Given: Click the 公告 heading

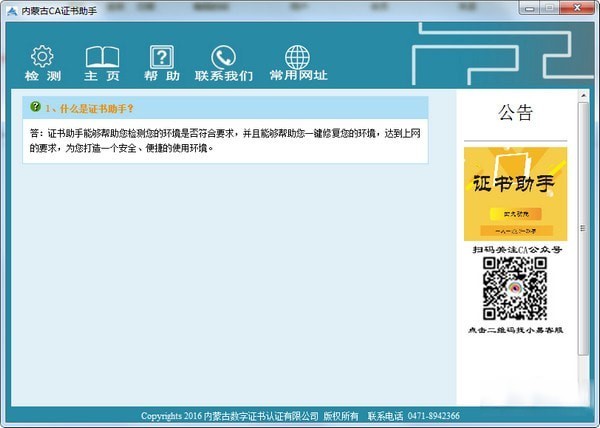Looking at the screenshot, I should coord(515,112).
